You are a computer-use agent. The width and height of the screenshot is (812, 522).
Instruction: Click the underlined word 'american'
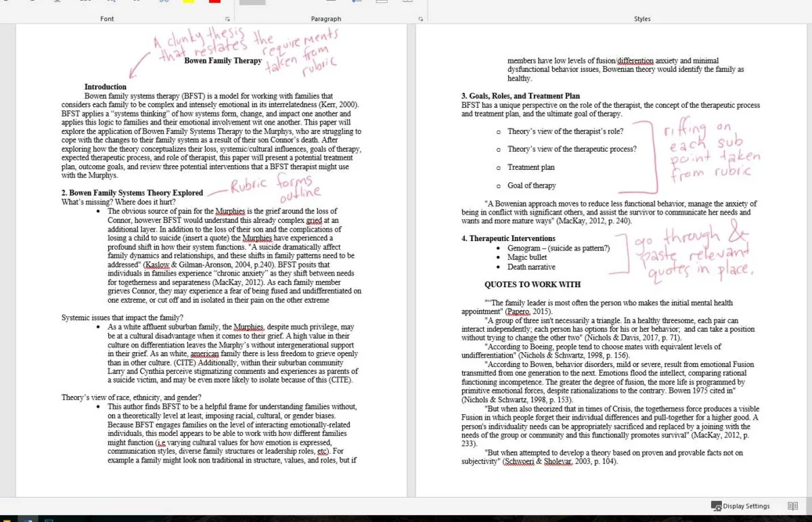pyautogui.click(x=204, y=353)
